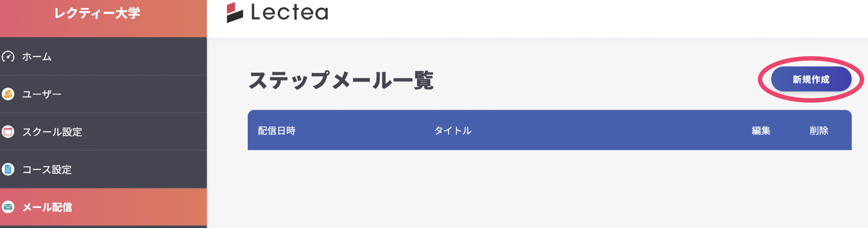Click the orange Users icon in sidebar

pos(8,94)
